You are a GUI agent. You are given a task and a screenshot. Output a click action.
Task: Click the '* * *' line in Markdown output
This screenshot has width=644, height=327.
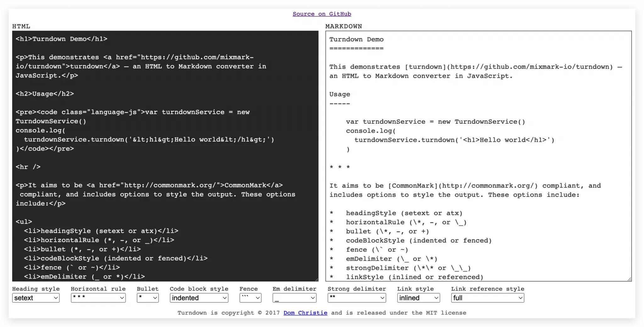[340, 167]
